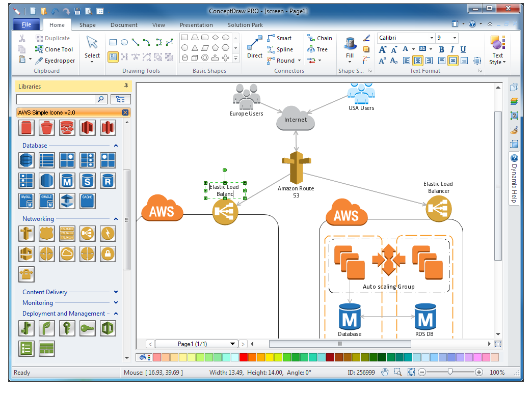Toggle center horizontal text alignment
The height and width of the screenshot is (395, 532).
(x=418, y=61)
